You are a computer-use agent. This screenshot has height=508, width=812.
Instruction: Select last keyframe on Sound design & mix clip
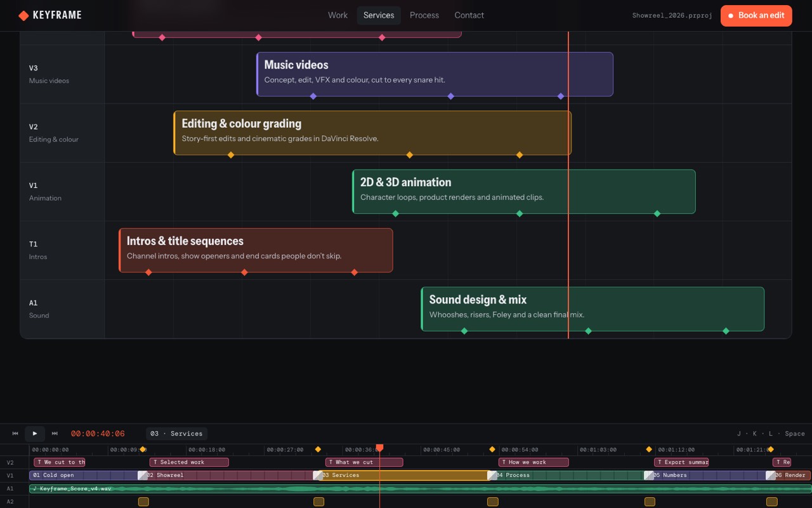click(x=726, y=331)
